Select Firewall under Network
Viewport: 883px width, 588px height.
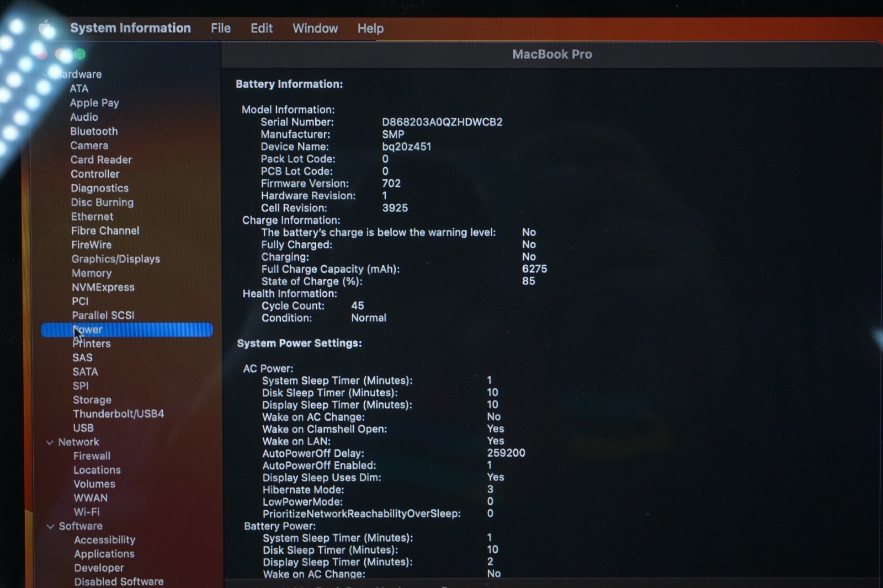point(92,456)
